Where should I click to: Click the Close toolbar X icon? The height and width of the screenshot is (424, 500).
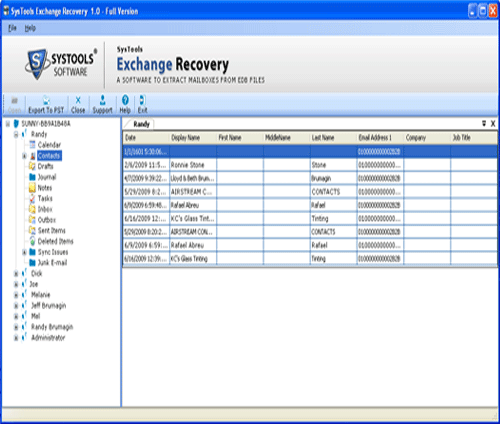click(x=78, y=100)
